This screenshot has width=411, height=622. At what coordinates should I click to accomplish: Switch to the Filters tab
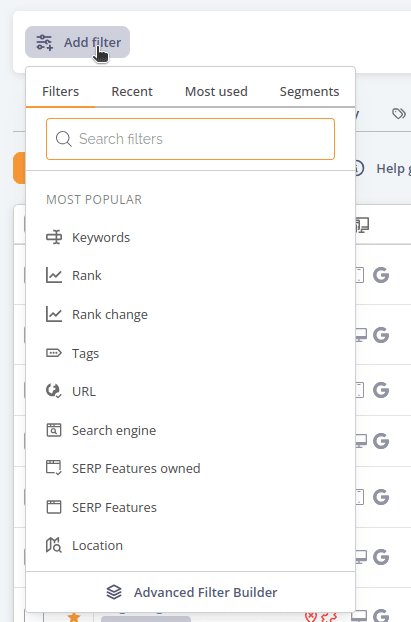coord(60,92)
